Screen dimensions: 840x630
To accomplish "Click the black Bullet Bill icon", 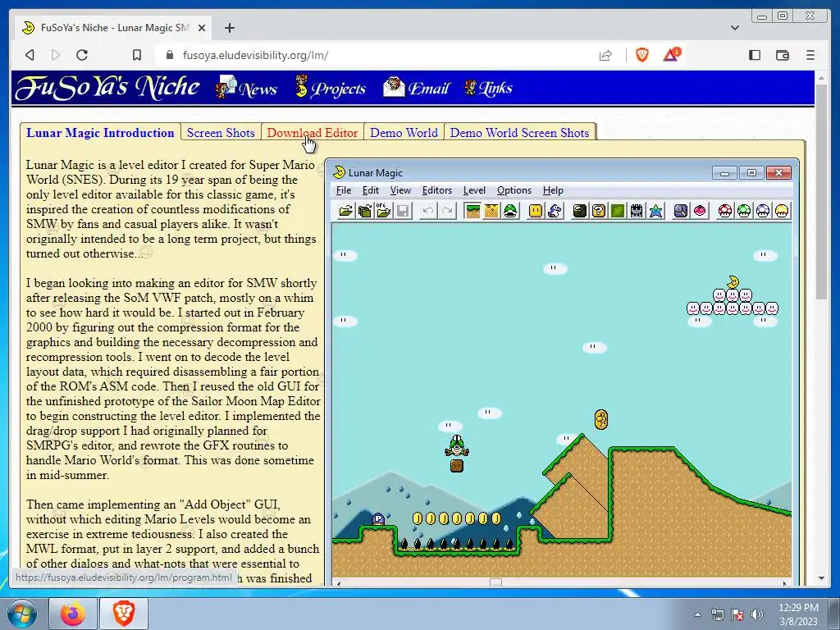I will click(x=580, y=211).
